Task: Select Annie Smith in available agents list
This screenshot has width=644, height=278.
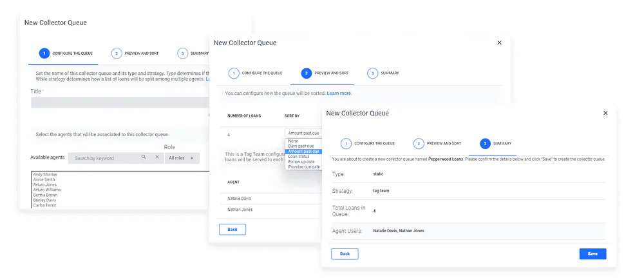Action: pos(44,179)
